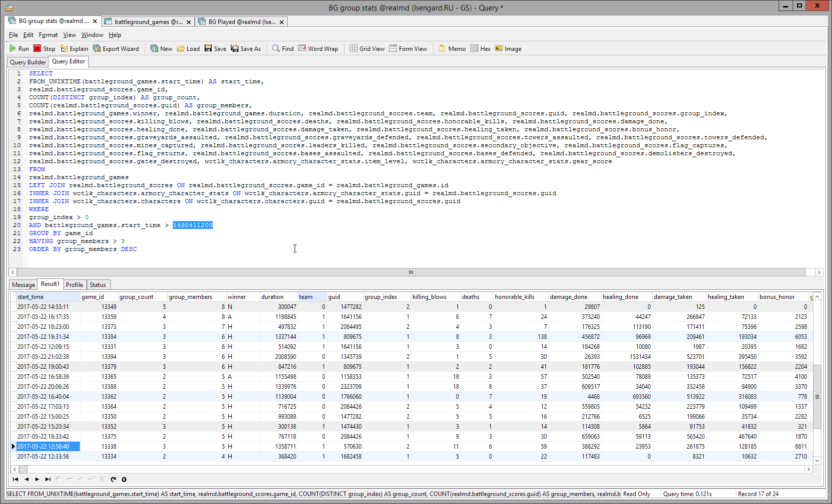Click the bonus_honor column header

pos(783,297)
